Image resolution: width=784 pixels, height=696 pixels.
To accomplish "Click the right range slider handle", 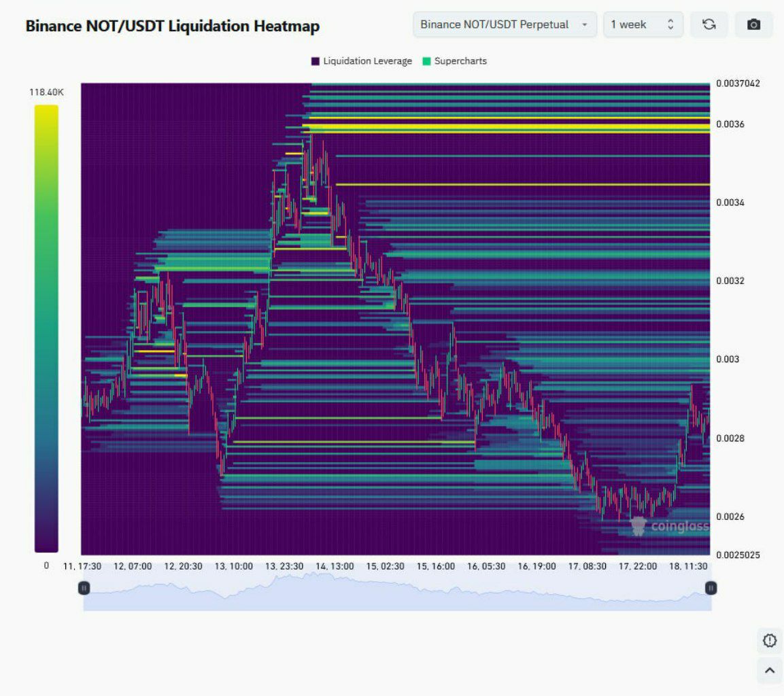I will [x=711, y=588].
